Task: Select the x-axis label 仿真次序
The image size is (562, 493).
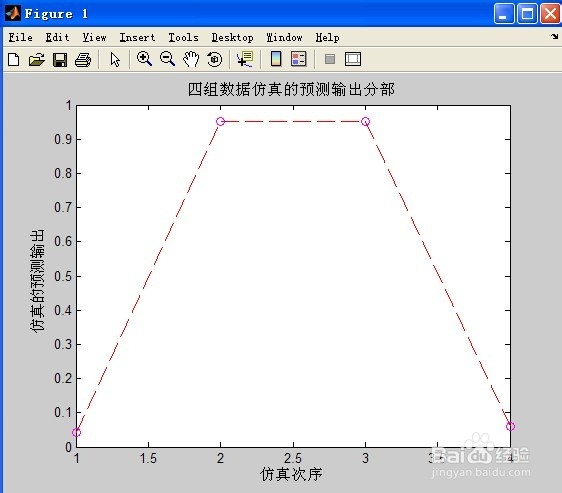Action: coord(291,474)
